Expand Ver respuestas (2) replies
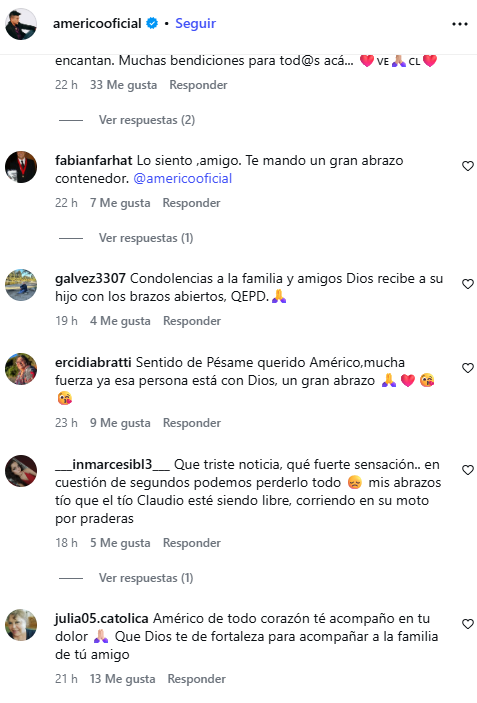Image resolution: width=477 pixels, height=703 pixels. tap(147, 120)
